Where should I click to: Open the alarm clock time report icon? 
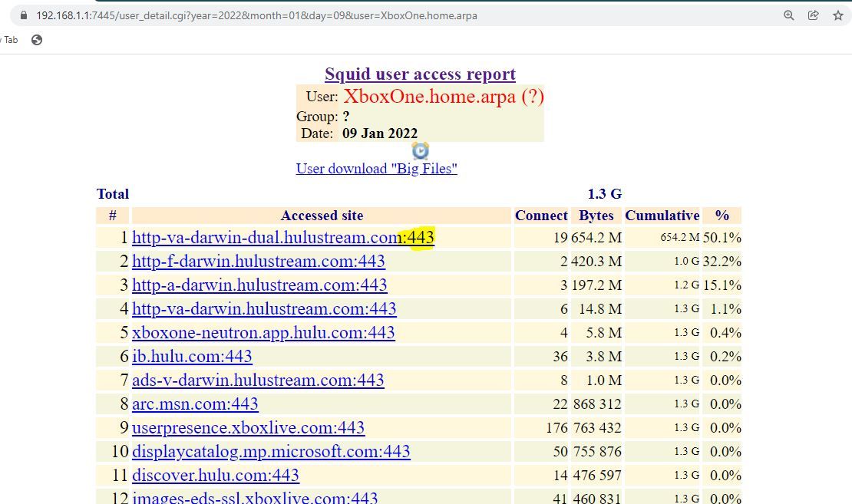[421, 151]
